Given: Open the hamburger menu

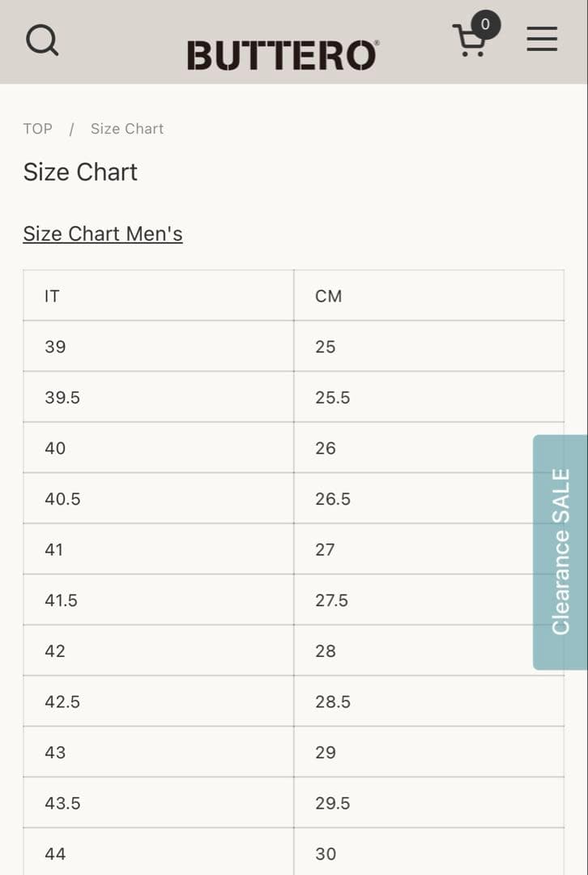Looking at the screenshot, I should [542, 39].
